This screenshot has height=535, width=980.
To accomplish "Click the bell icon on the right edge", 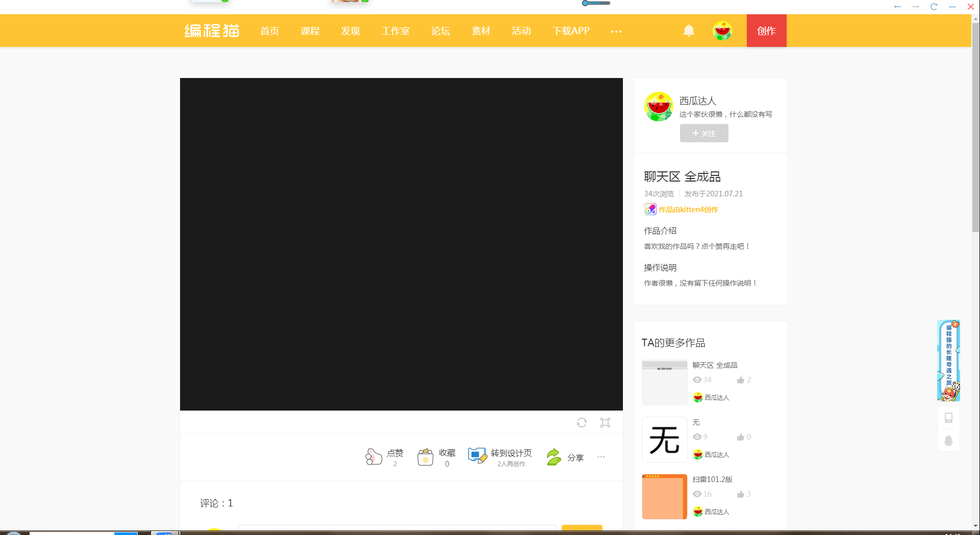I will (948, 441).
